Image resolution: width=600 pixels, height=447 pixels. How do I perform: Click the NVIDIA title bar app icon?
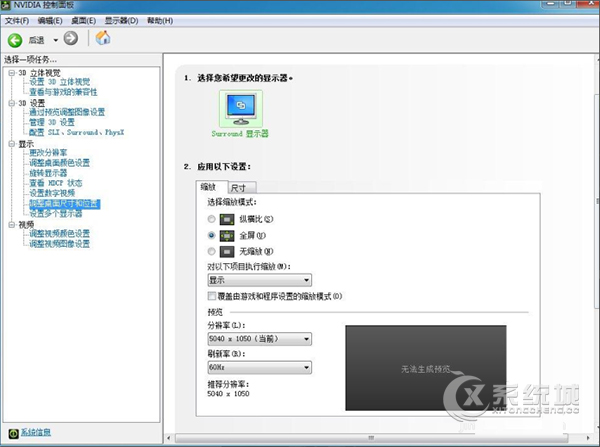click(5, 5)
